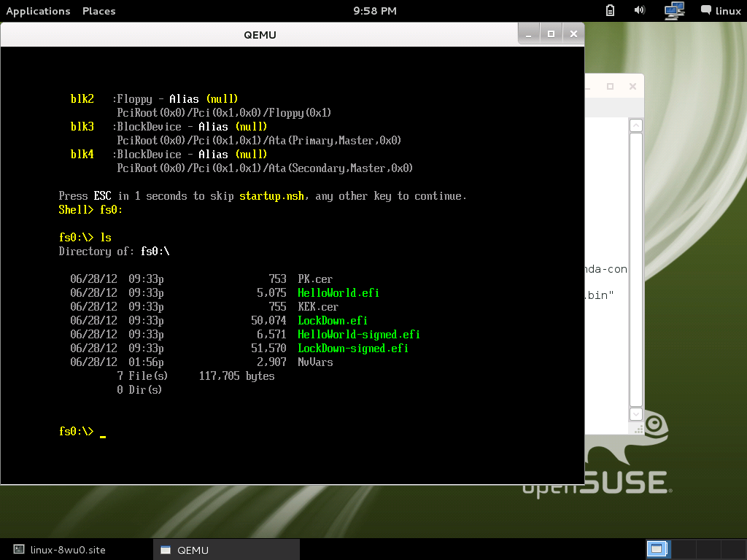Screen dimensions: 747x560
Task: Open the Applications menu
Action: [38, 11]
